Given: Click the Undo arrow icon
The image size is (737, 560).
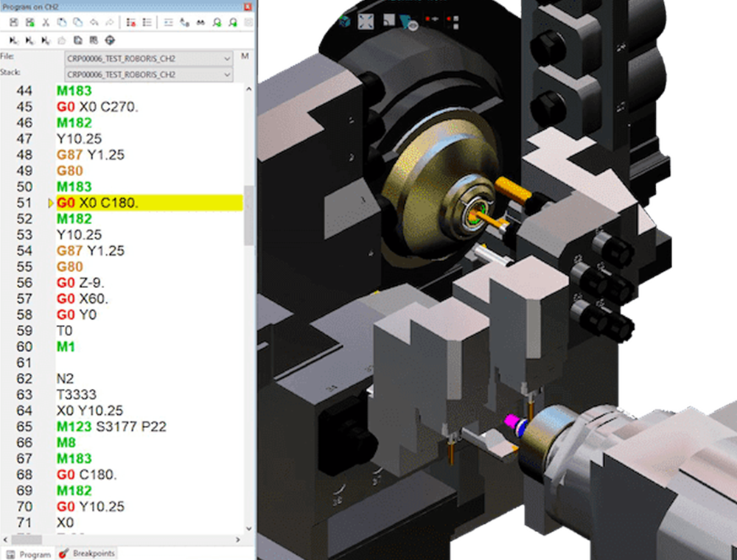Looking at the screenshot, I should (94, 22).
